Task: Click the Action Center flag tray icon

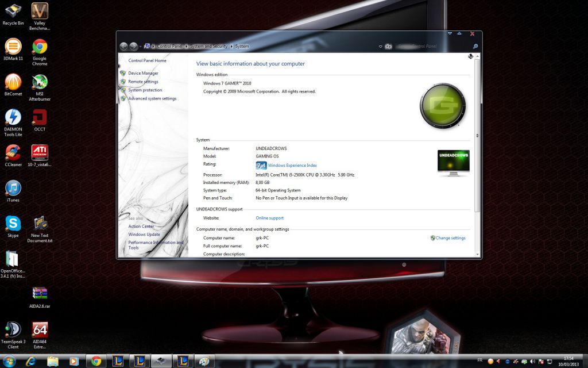Action: [541, 362]
